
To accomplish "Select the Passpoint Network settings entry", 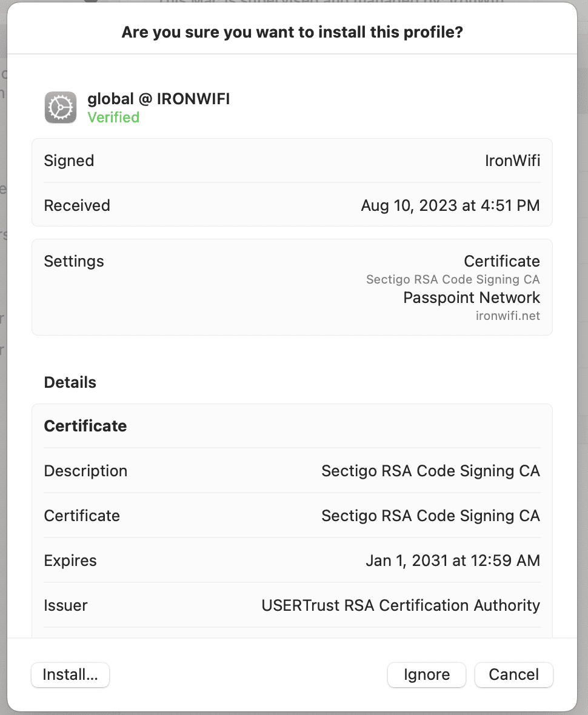I will pyautogui.click(x=471, y=298).
